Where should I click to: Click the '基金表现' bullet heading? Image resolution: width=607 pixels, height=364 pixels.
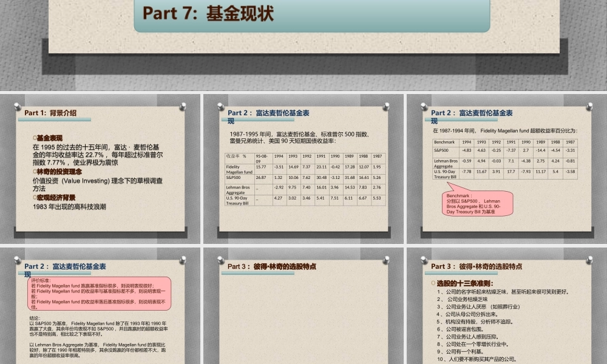coord(50,138)
